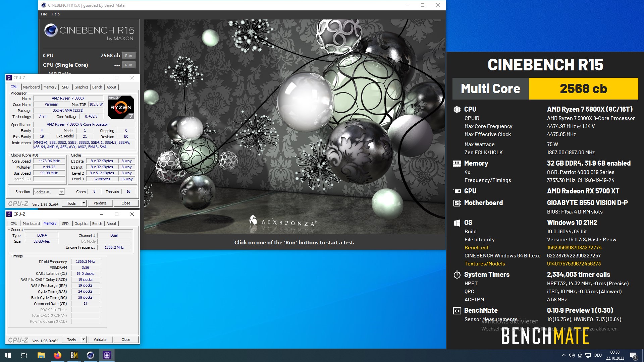
Task: Click the System Timers stopwatch icon
Action: point(457,275)
